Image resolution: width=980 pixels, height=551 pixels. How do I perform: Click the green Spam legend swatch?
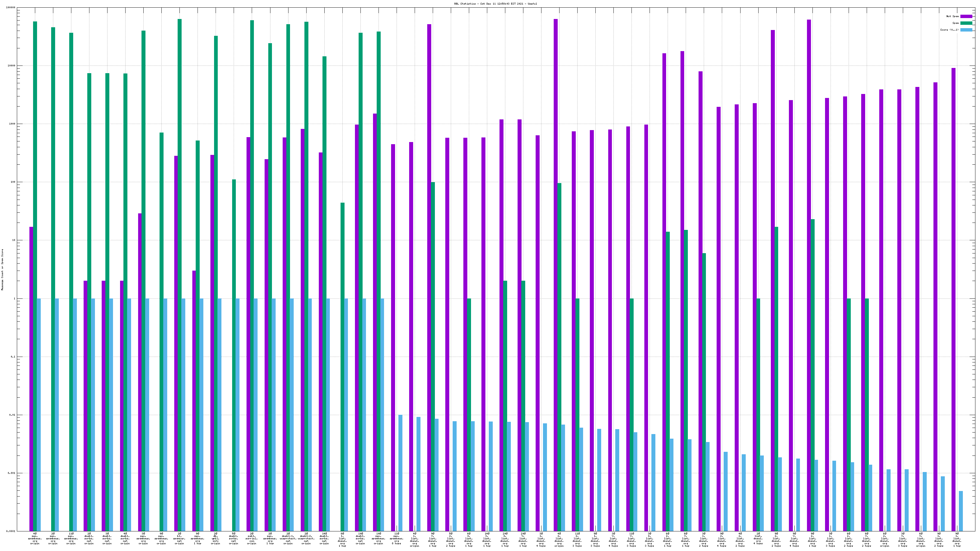[x=966, y=23]
